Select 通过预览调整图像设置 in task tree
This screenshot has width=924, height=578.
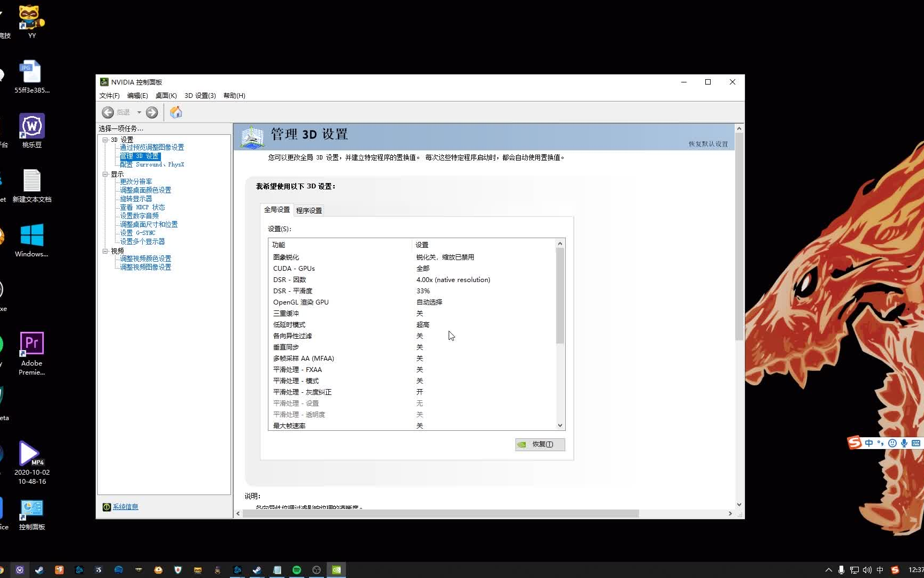pyautogui.click(x=152, y=148)
